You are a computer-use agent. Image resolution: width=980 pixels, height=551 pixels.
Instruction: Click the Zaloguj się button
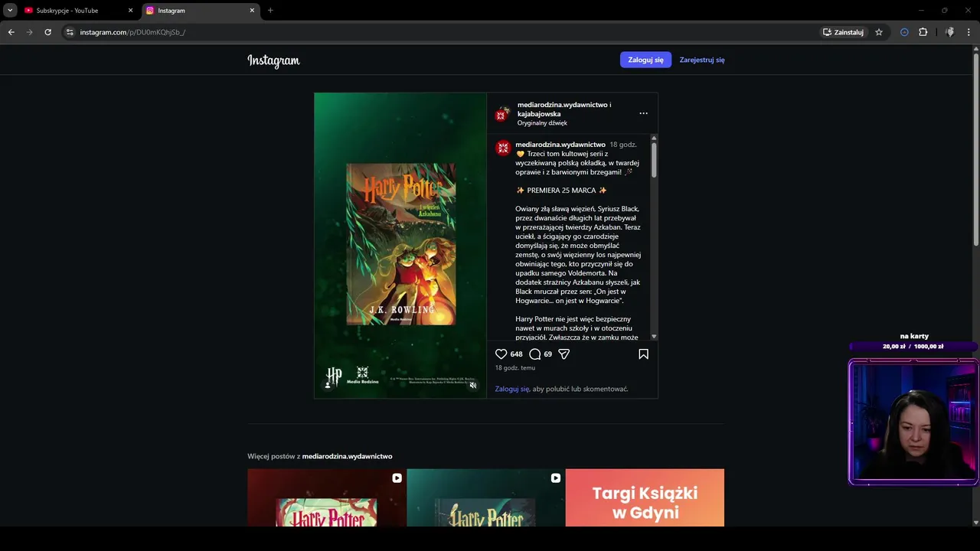click(x=645, y=60)
